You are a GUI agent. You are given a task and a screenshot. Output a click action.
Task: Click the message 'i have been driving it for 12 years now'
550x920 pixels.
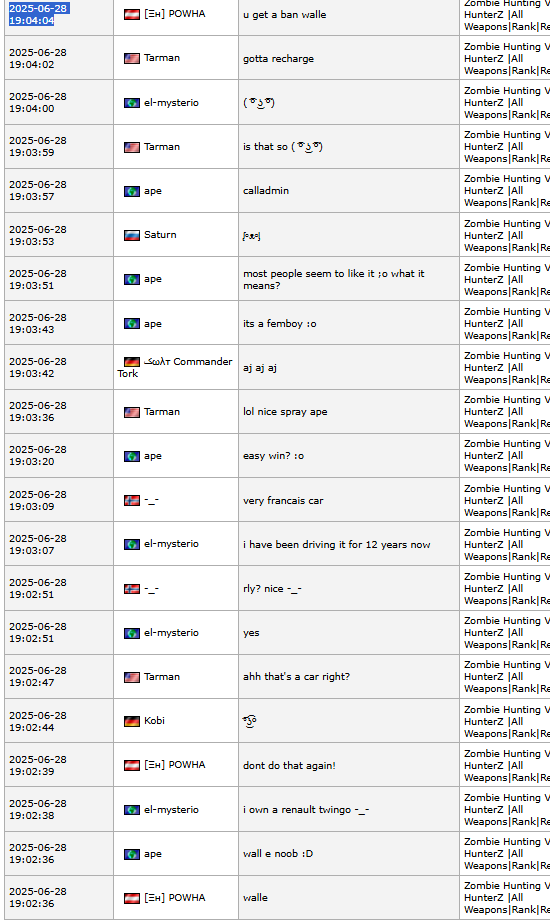pyautogui.click(x=336, y=544)
